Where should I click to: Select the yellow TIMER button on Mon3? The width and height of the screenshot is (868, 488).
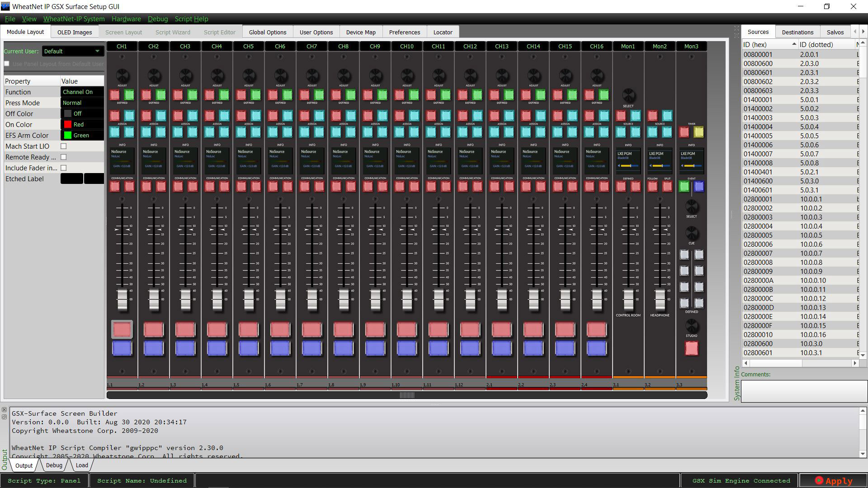[698, 132]
